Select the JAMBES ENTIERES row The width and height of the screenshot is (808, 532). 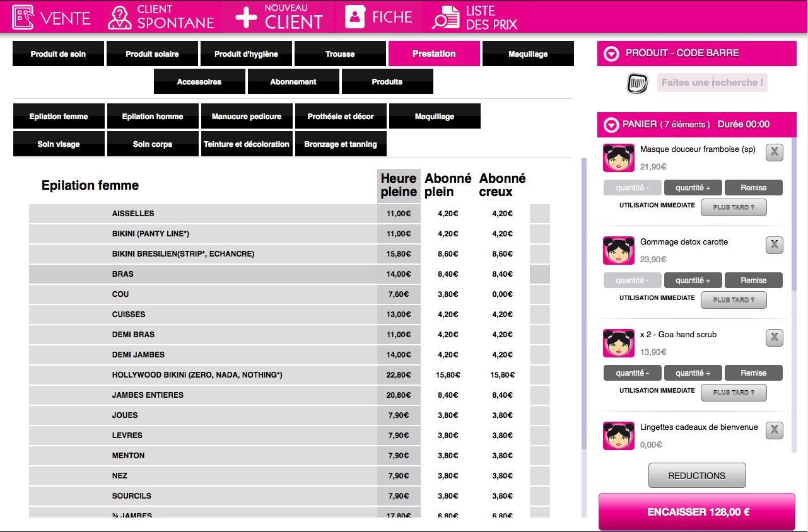pyautogui.click(x=290, y=395)
